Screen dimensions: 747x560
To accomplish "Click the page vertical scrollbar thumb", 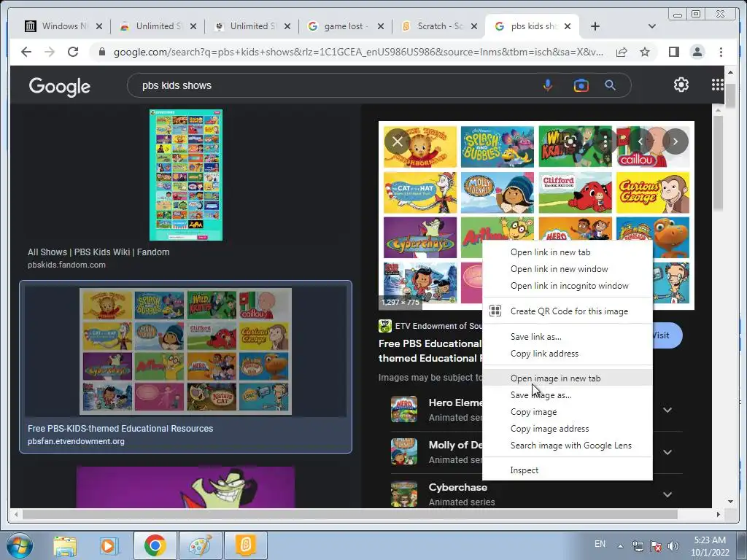I will [x=729, y=96].
